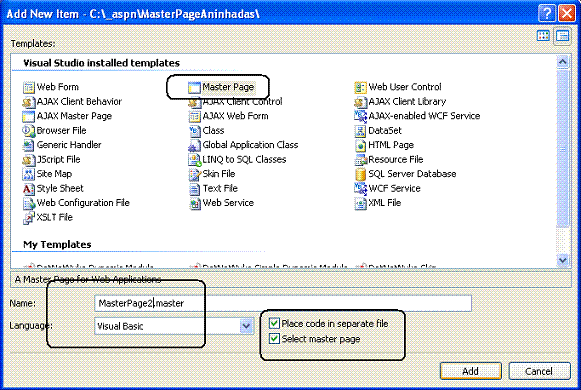The height and width of the screenshot is (390, 581).
Task: Open the Language dropdown arrow
Action: 246,326
